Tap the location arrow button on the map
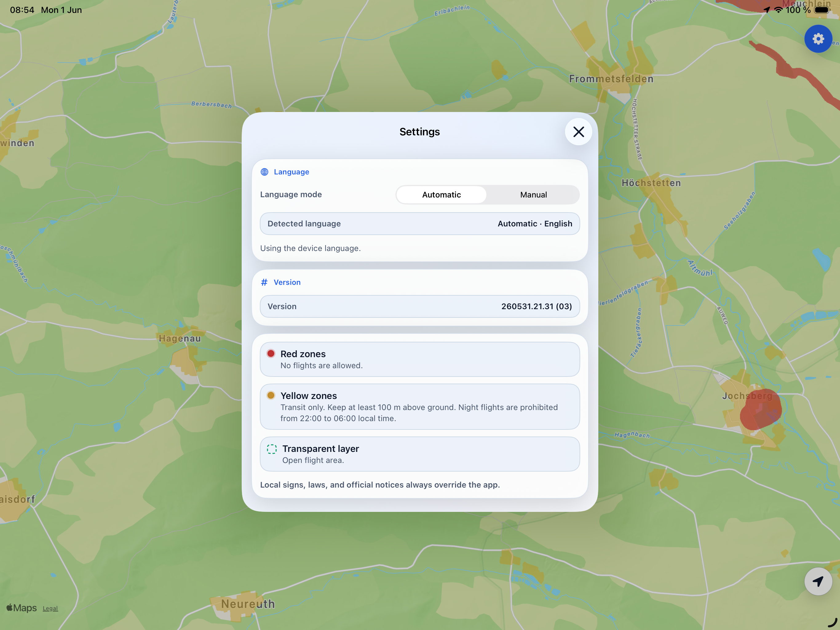 [818, 581]
